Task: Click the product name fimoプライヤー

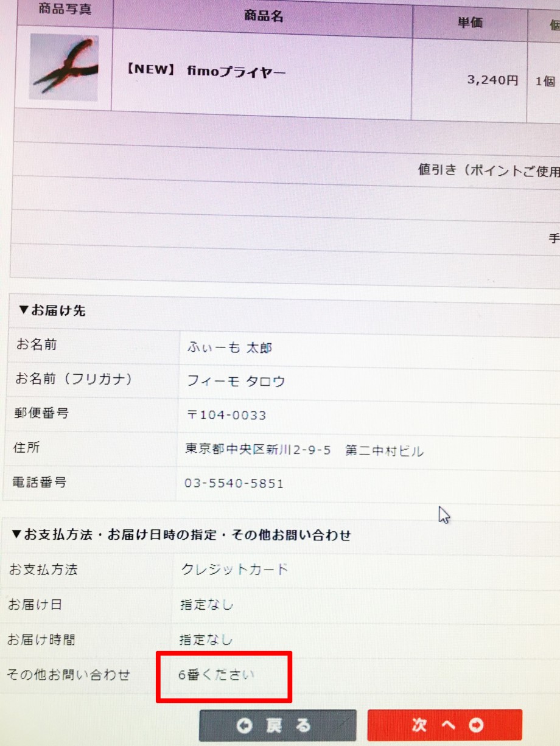Action: click(205, 71)
